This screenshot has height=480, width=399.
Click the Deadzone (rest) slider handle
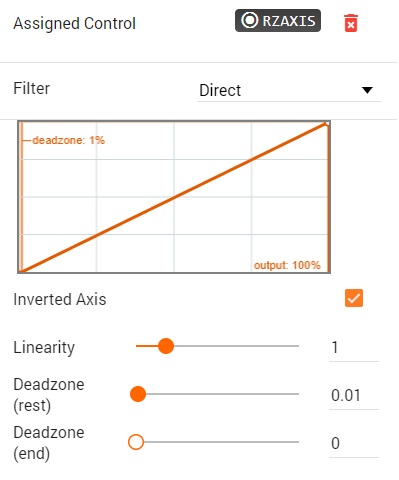[x=138, y=394]
